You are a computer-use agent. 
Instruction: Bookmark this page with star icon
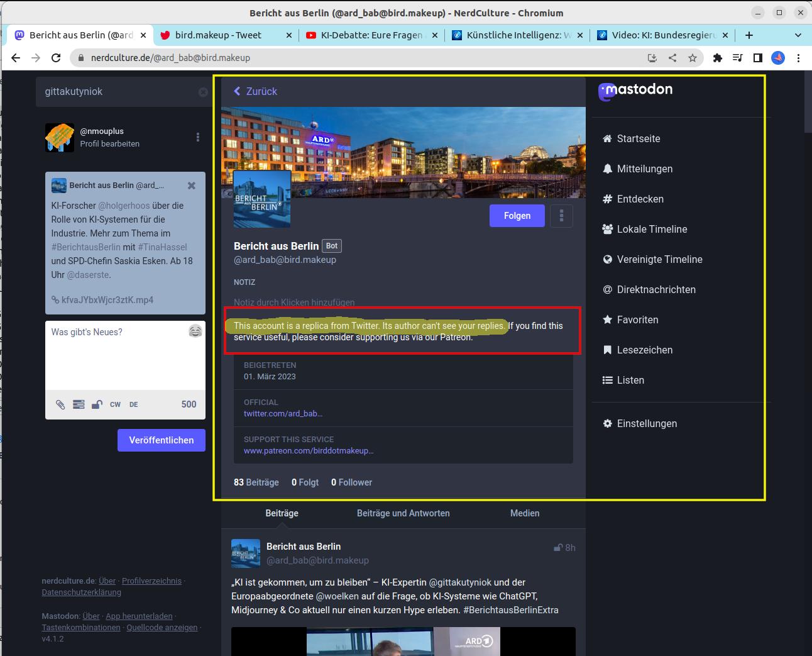tap(693, 58)
